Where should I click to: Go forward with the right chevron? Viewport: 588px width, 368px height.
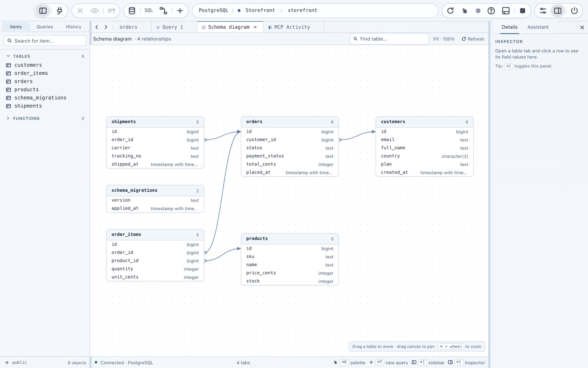pos(106,27)
